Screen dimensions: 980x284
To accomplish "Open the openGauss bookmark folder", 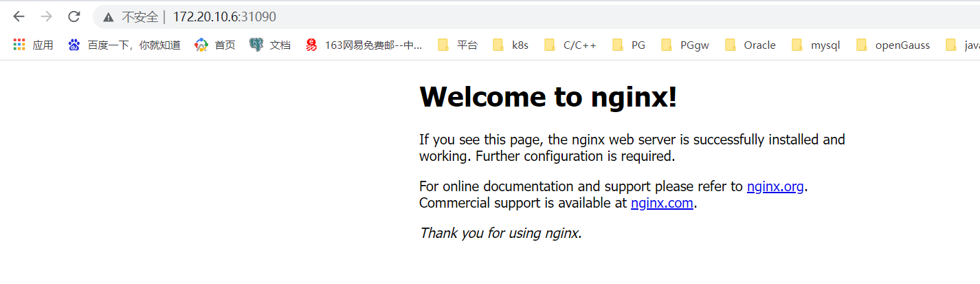I will pyautogui.click(x=893, y=45).
